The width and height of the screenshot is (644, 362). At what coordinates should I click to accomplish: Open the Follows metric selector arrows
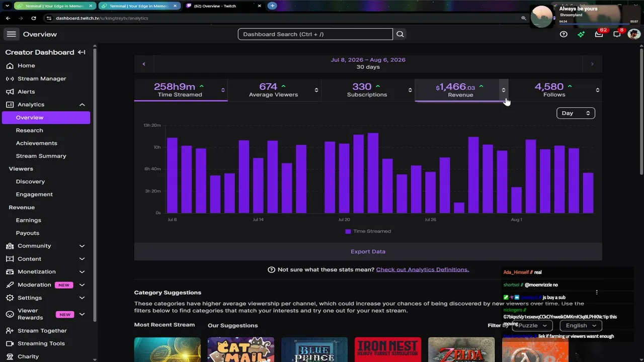tap(598, 90)
